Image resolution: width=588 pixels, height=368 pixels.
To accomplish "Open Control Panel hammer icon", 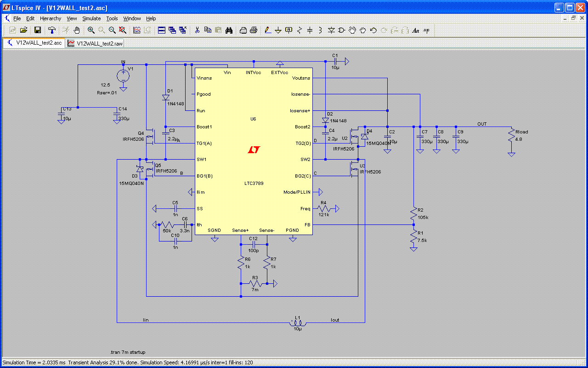I will click(x=52, y=30).
